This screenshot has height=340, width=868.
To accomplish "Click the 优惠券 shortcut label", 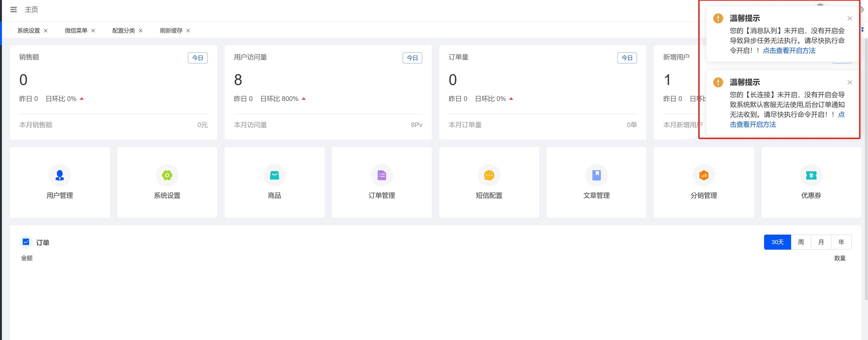I will (811, 196).
